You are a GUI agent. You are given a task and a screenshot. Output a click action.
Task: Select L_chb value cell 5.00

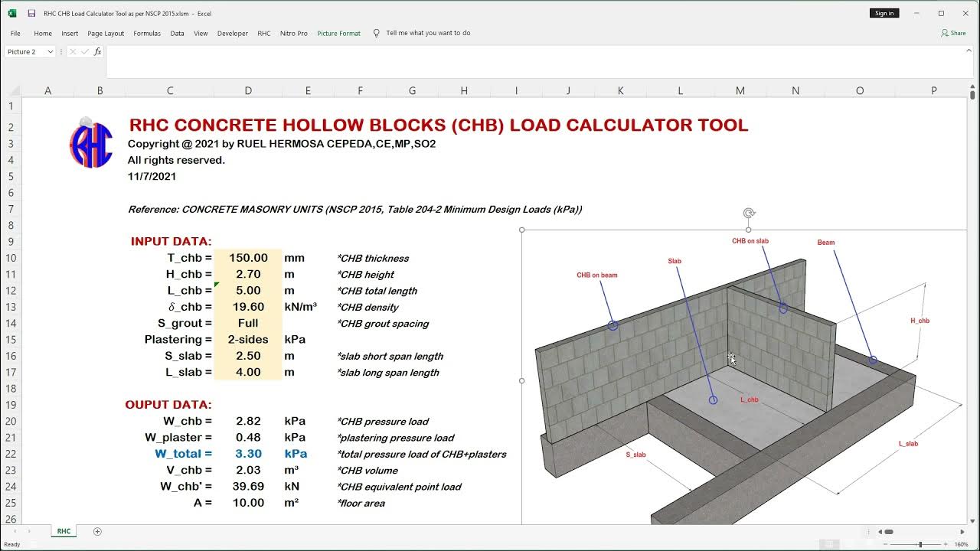click(248, 291)
